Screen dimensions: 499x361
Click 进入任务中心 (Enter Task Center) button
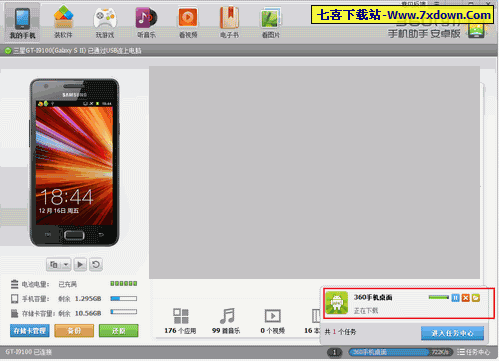tap(452, 333)
